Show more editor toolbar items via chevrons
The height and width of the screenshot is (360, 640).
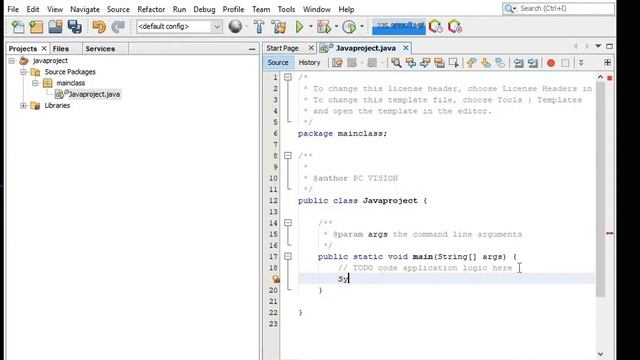point(581,62)
